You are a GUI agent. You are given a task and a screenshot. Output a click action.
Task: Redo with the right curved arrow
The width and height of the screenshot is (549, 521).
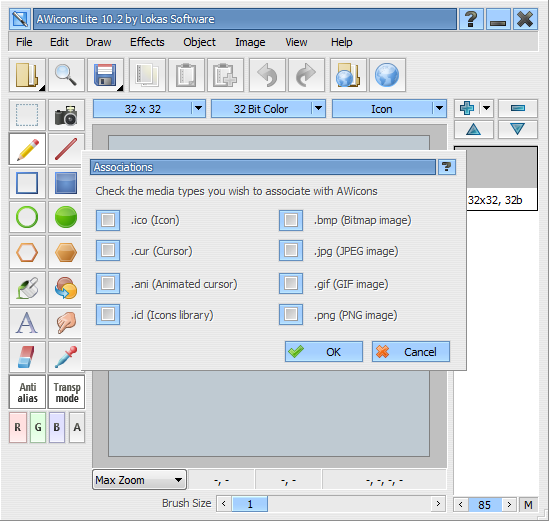point(306,75)
